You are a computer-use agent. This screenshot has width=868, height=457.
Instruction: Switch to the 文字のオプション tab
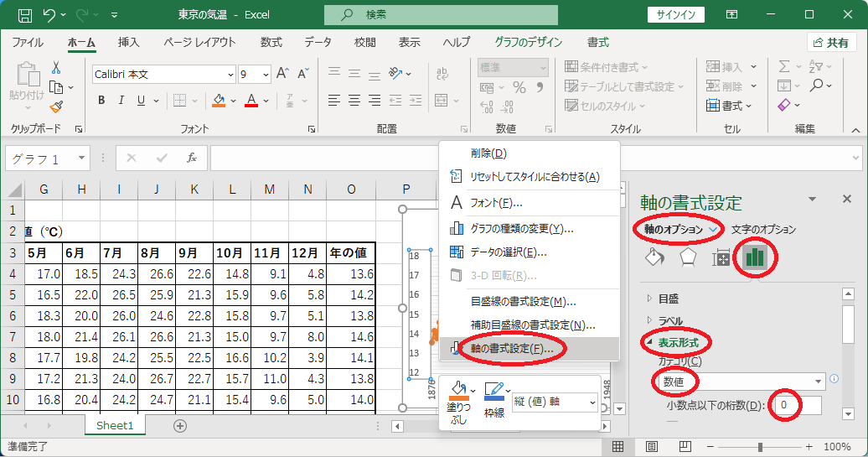point(763,229)
